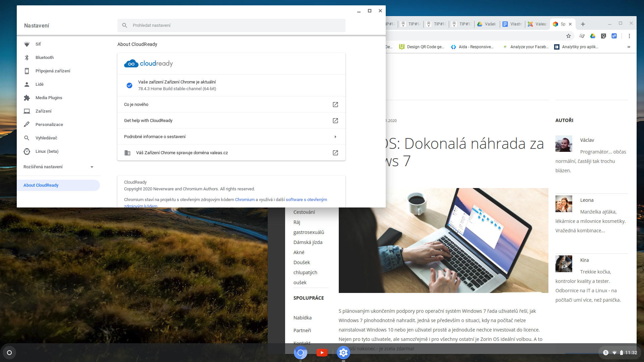
Task: Click the search magnifier icon in settings
Action: 124,25
